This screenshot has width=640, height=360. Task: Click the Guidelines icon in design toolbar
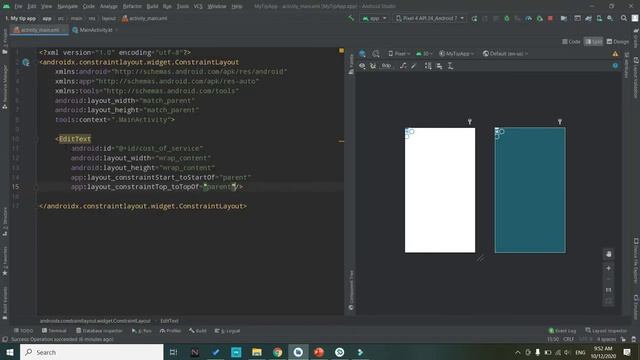click(x=450, y=66)
